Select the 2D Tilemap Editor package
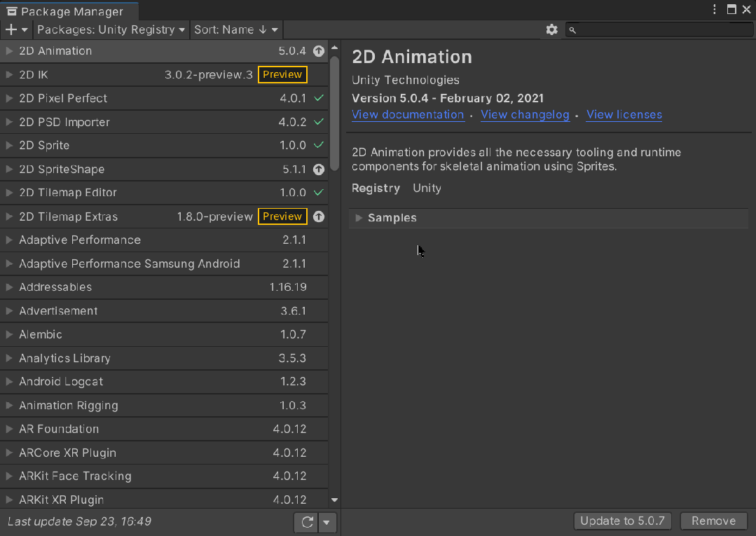 coord(164,192)
